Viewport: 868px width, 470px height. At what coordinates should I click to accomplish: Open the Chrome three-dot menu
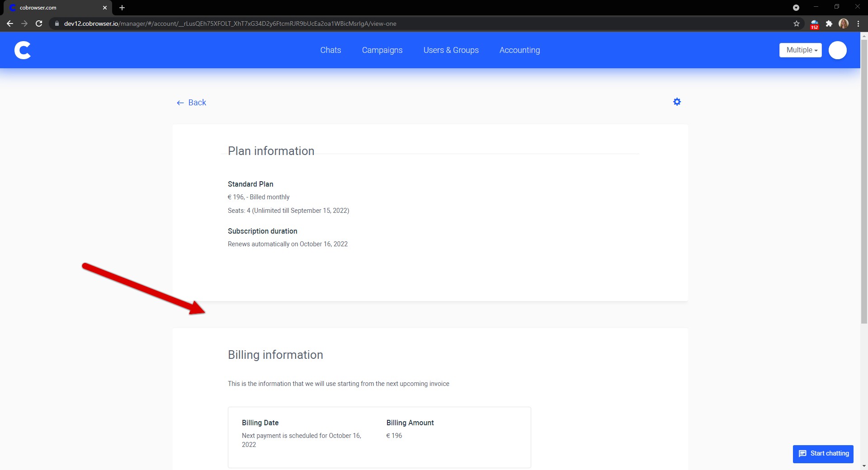coord(859,23)
